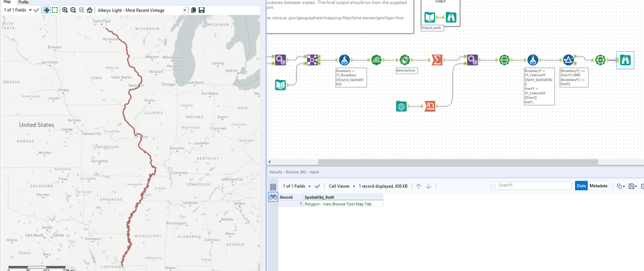Switch to Metadata view in Results
The height and width of the screenshot is (271, 644).
[x=598, y=186]
